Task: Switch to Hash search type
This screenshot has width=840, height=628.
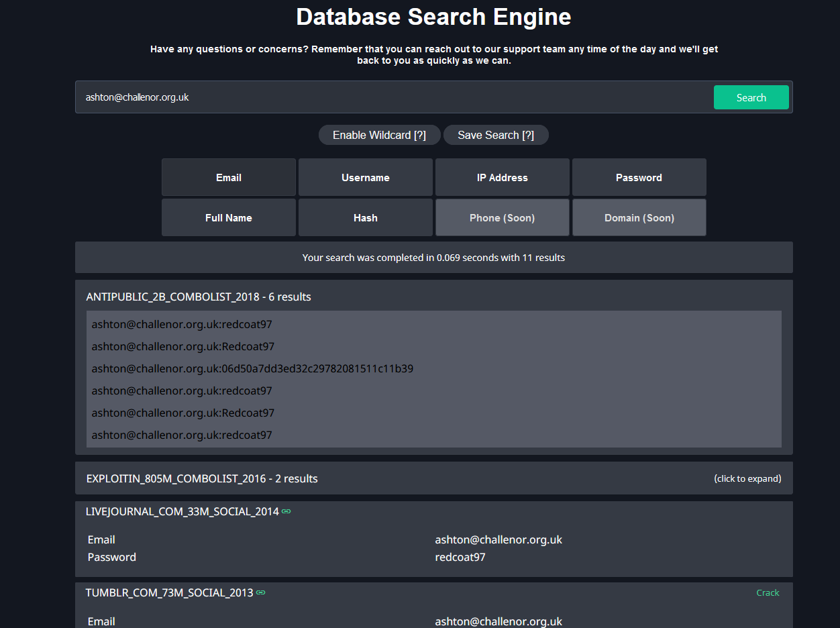Action: [366, 217]
